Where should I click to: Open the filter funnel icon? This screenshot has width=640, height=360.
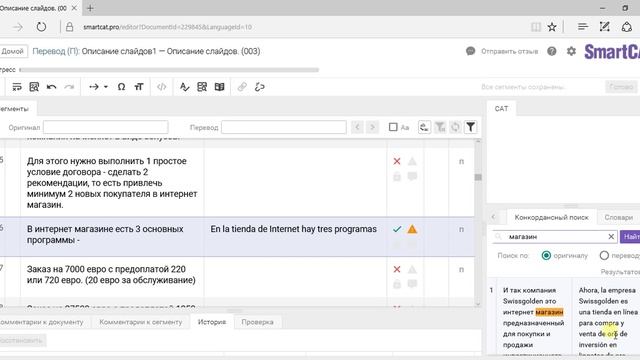click(471, 127)
